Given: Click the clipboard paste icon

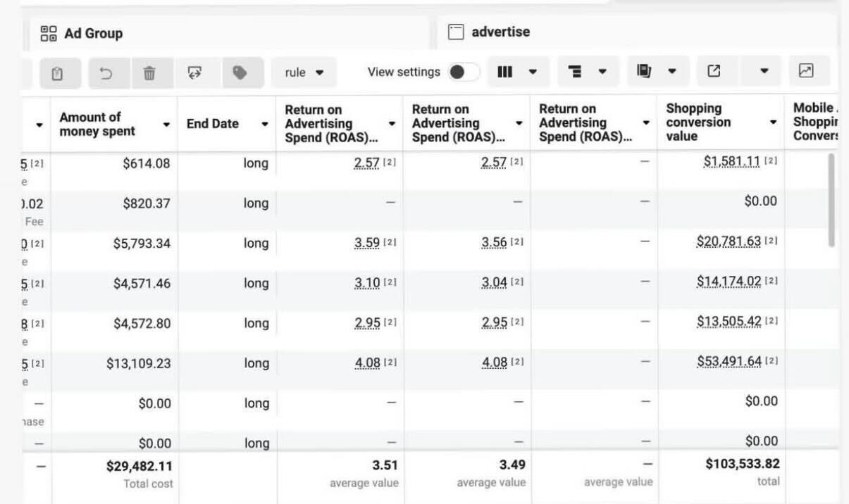Looking at the screenshot, I should [59, 73].
